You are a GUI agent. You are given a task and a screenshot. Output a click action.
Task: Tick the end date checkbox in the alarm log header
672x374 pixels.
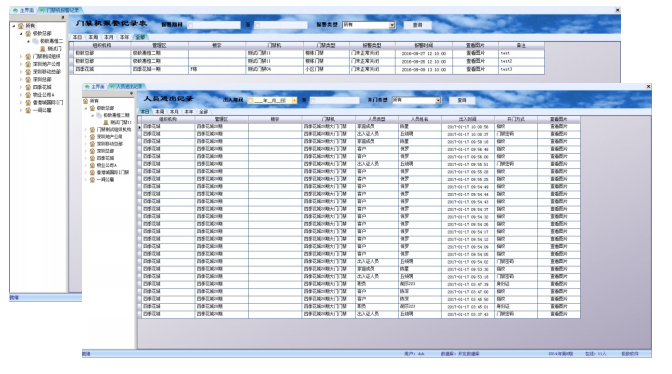(x=257, y=25)
